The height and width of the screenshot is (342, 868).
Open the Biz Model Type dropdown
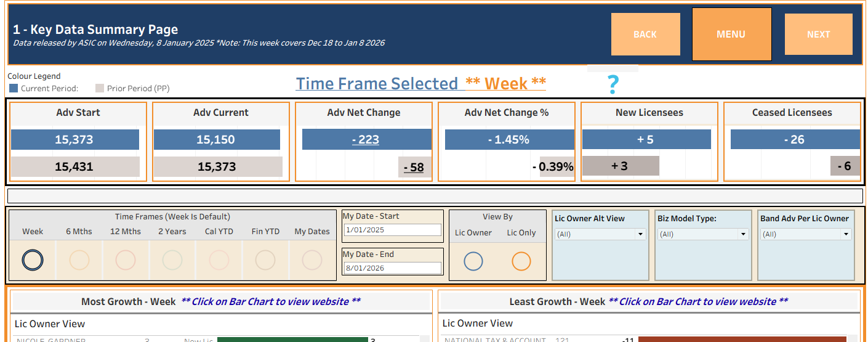[703, 234]
